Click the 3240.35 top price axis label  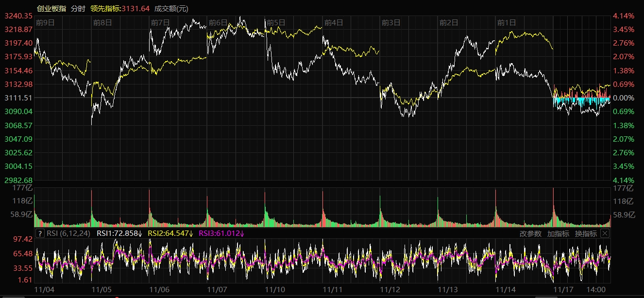pos(18,16)
